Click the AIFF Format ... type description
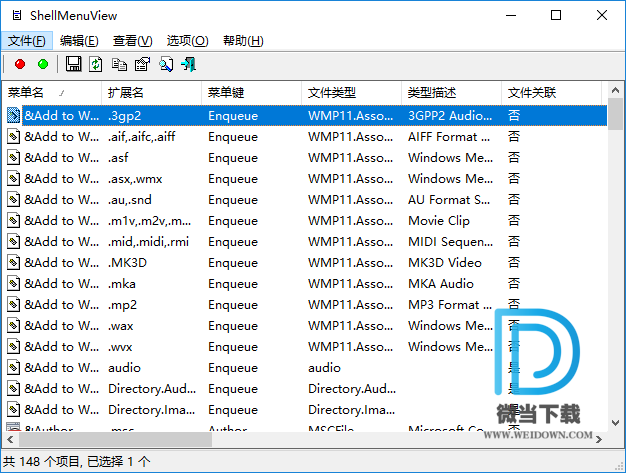This screenshot has width=626, height=473. [x=449, y=137]
